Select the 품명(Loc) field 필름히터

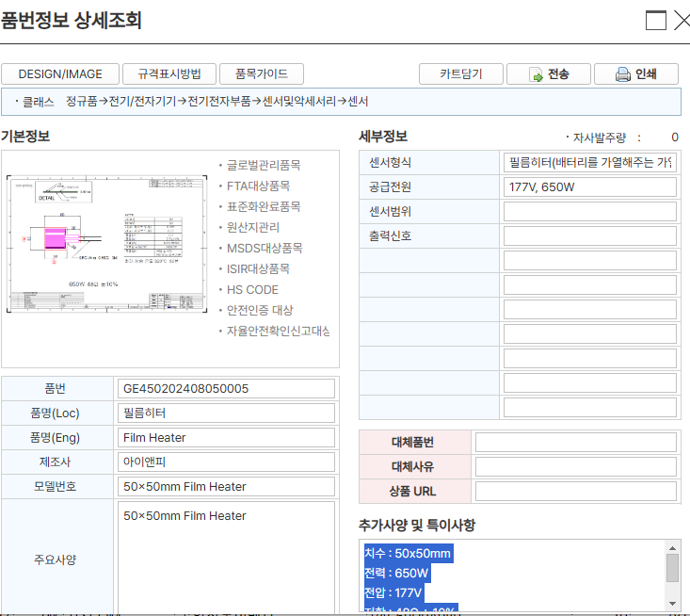(226, 413)
